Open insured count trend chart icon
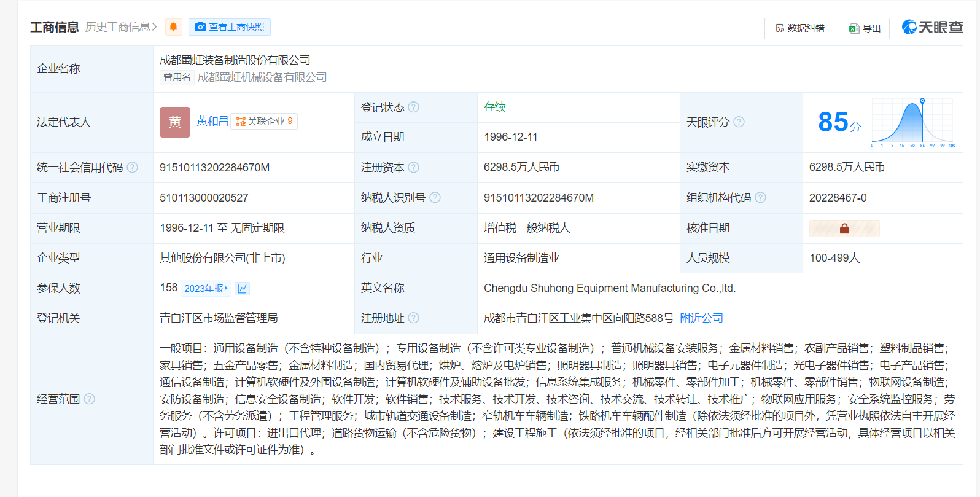The image size is (980, 497). tap(242, 288)
